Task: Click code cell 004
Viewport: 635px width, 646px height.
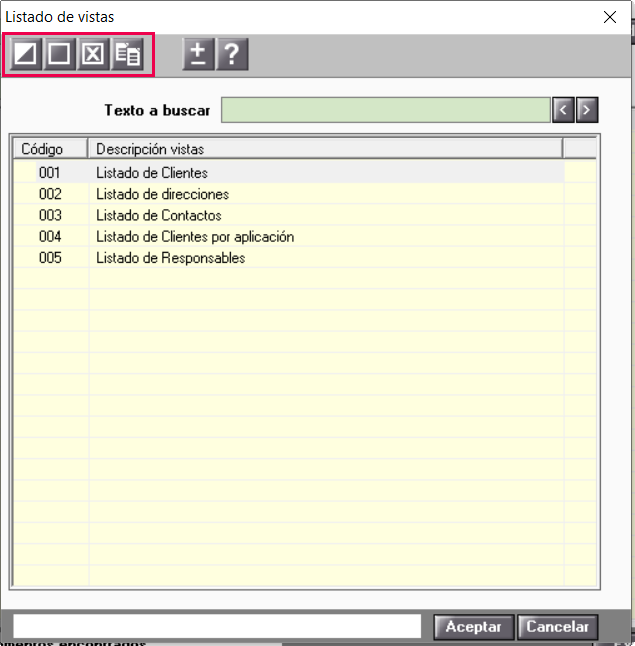Action: point(50,237)
